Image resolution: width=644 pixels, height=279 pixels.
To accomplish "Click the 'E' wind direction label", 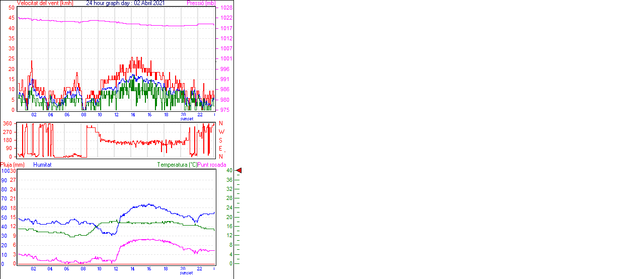I will (x=221, y=148).
